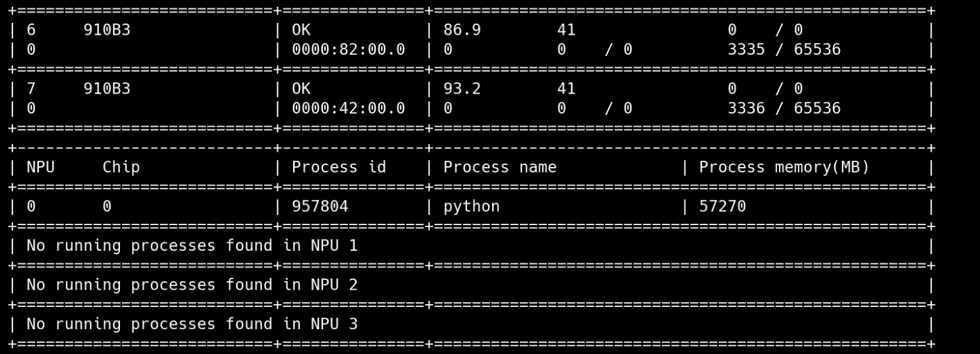Viewport: 980px width, 354px height.
Task: Click the process memory value 57270
Action: [722, 206]
